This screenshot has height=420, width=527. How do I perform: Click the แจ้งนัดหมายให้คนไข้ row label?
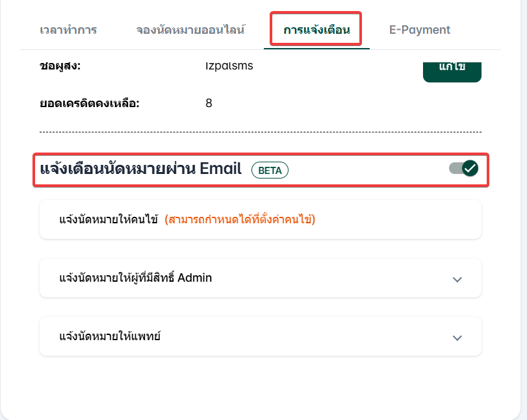click(109, 219)
